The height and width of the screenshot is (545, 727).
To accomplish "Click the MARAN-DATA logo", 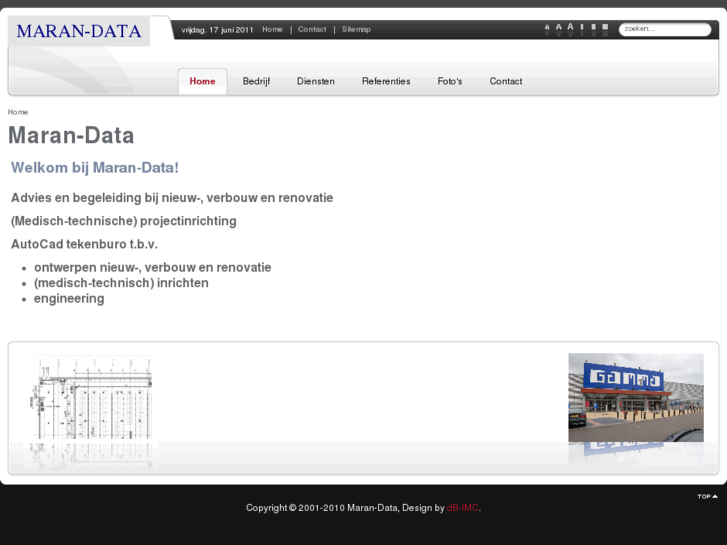I will [79, 31].
